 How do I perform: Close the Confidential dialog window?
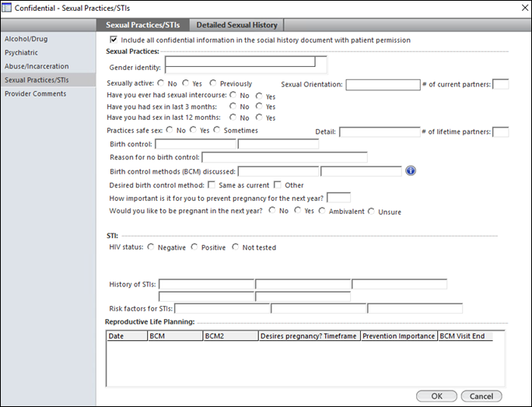pyautogui.click(x=524, y=8)
